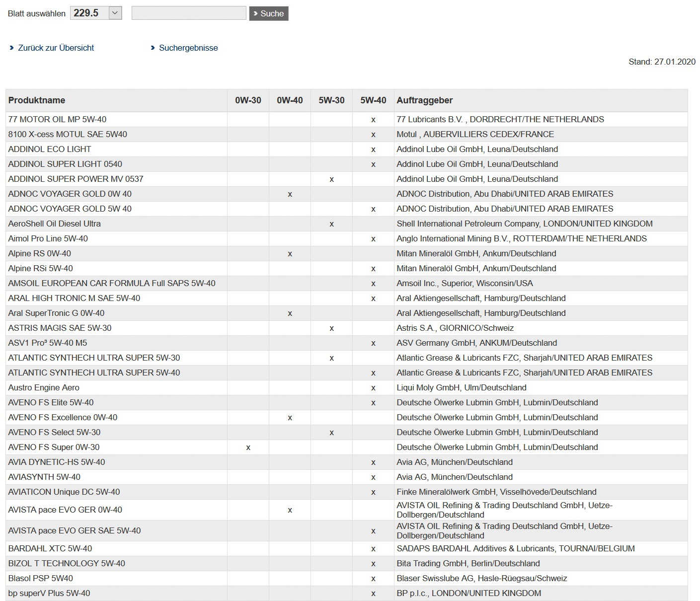Click the search text input field
This screenshot has width=700, height=601.
tap(189, 13)
